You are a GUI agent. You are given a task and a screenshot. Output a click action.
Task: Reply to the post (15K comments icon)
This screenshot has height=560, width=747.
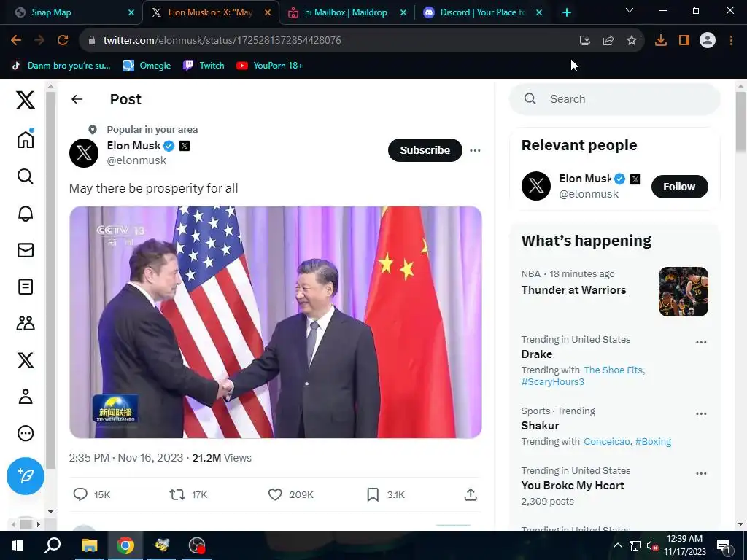click(80, 494)
